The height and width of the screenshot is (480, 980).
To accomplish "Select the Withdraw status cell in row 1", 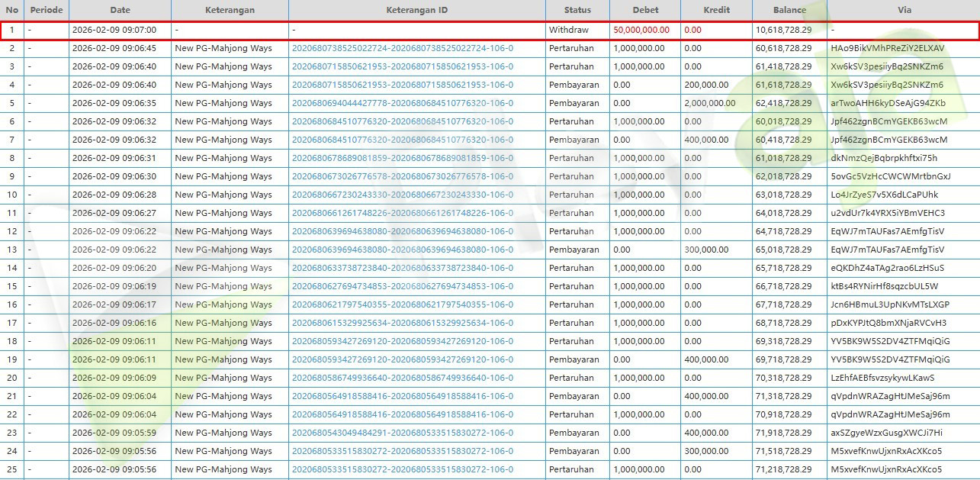I will 568,30.
